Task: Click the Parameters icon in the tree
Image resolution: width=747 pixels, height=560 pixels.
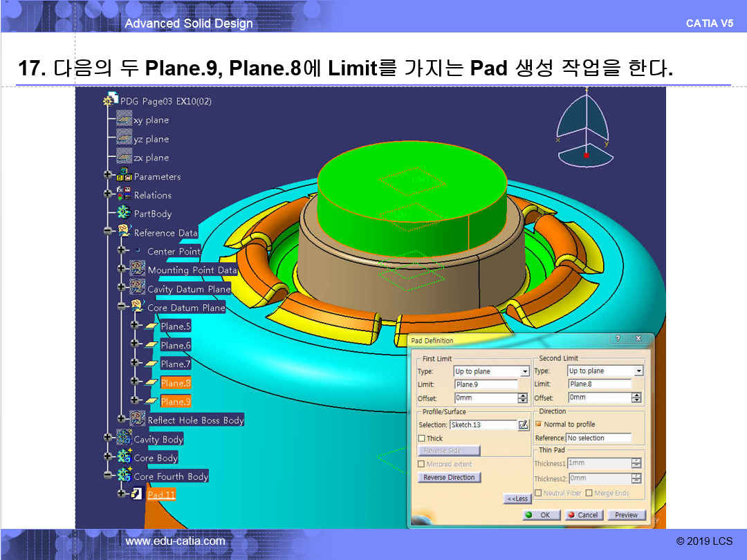Action: [124, 176]
